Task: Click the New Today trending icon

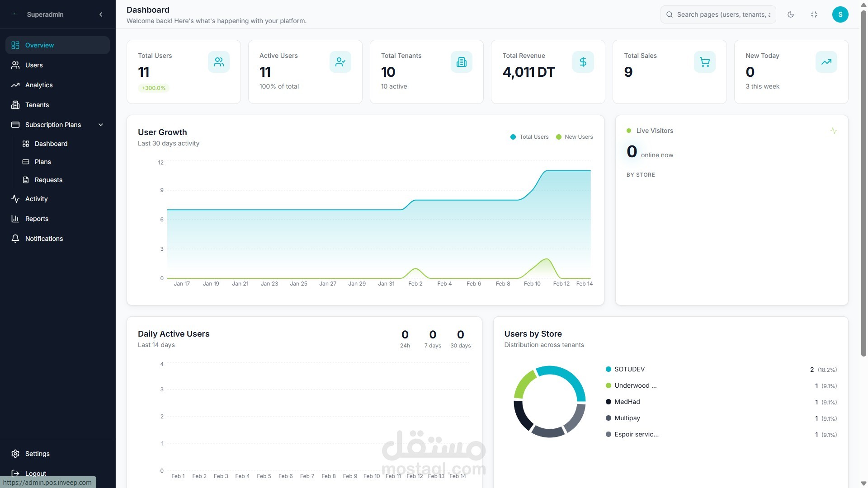Action: pyautogui.click(x=826, y=62)
